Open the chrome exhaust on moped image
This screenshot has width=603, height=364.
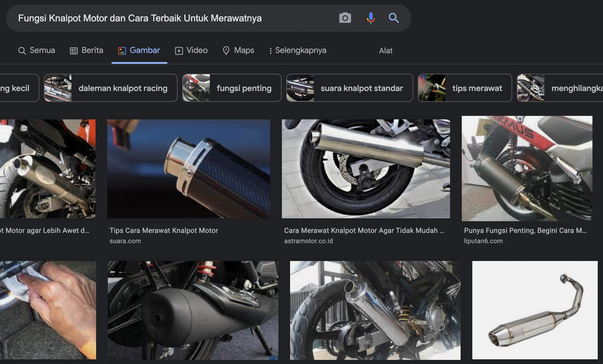pos(375,310)
